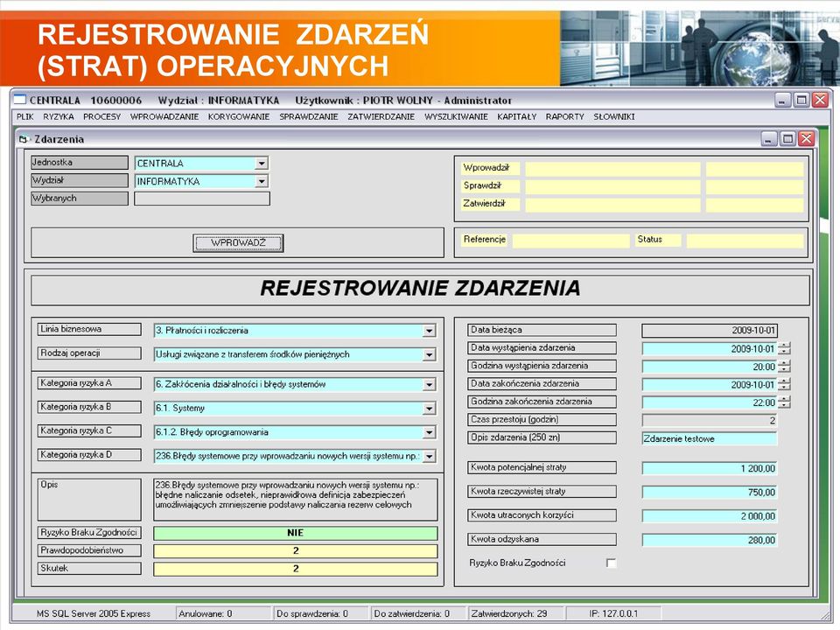Screen dimensions: 840x630
Task: Close the Zdarzenia child window
Action: (806, 139)
